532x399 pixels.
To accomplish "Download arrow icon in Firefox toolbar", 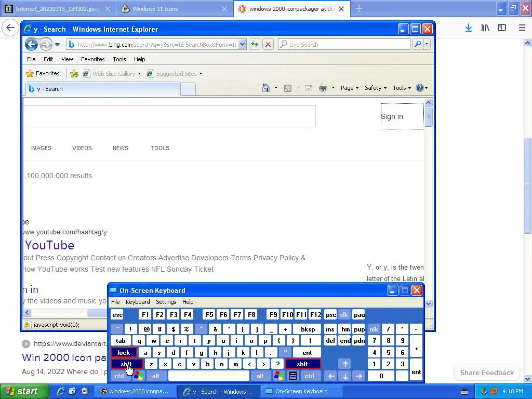I will pyautogui.click(x=469, y=28).
